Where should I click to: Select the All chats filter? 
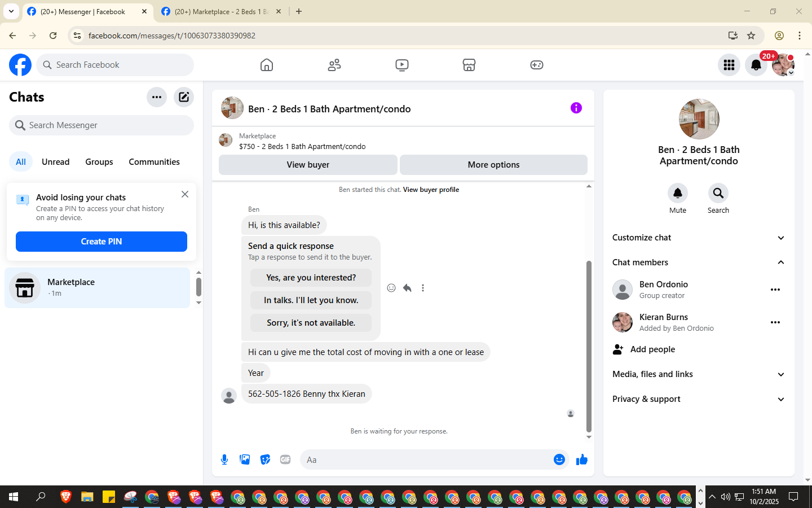(21, 162)
